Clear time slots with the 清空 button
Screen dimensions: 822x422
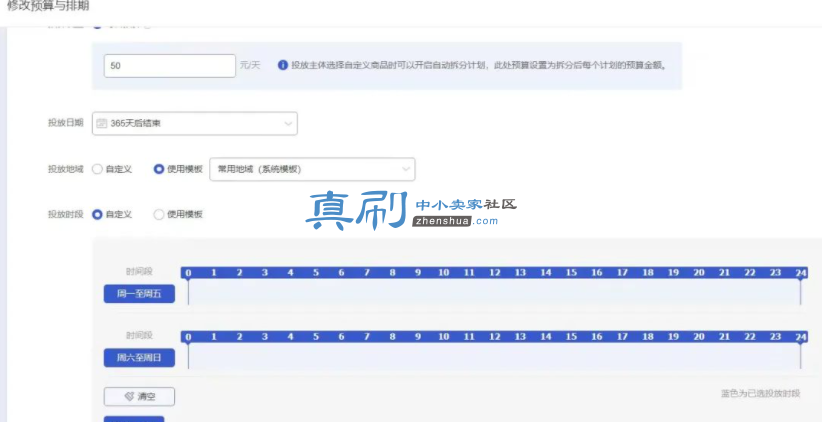tap(139, 397)
